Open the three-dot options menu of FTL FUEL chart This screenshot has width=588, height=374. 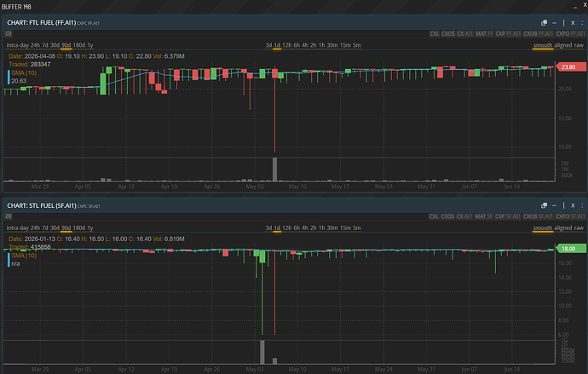coord(582,23)
